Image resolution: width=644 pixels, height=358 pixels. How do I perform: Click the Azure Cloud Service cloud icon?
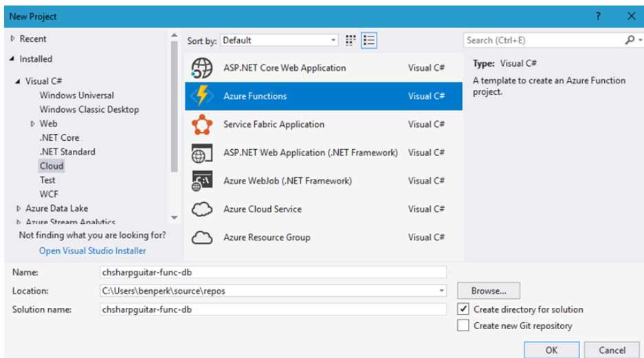(x=201, y=209)
